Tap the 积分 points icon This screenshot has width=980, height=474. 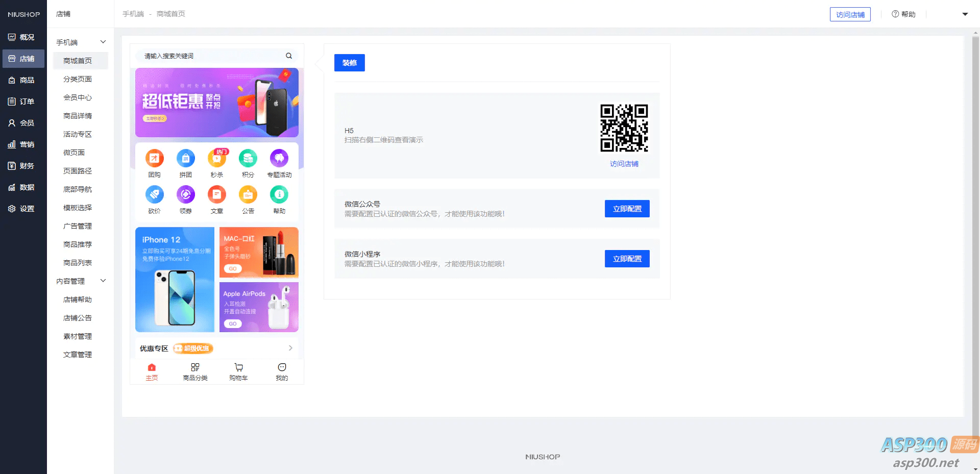(248, 158)
